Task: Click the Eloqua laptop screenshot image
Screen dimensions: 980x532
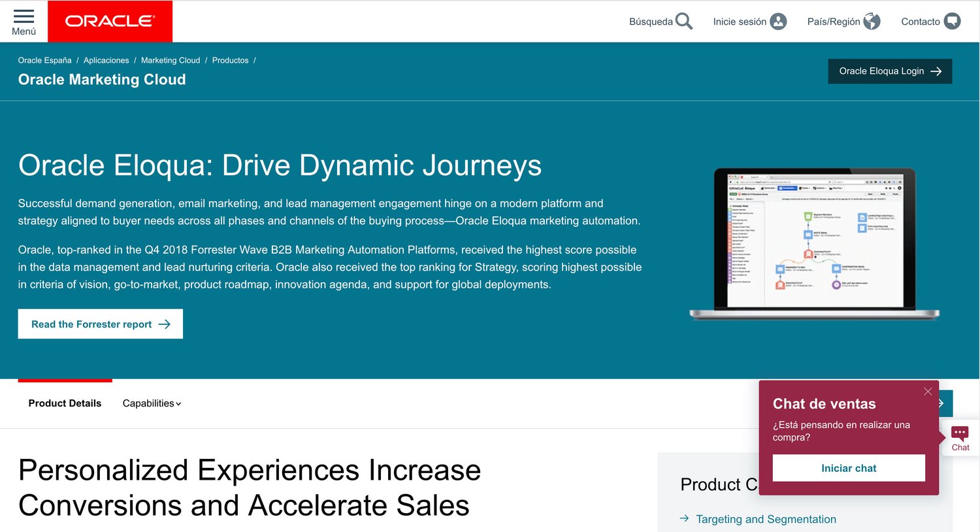Action: coord(815,244)
